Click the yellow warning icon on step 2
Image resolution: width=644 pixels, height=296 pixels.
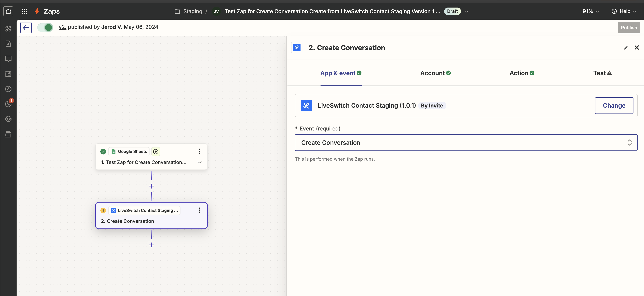click(103, 210)
